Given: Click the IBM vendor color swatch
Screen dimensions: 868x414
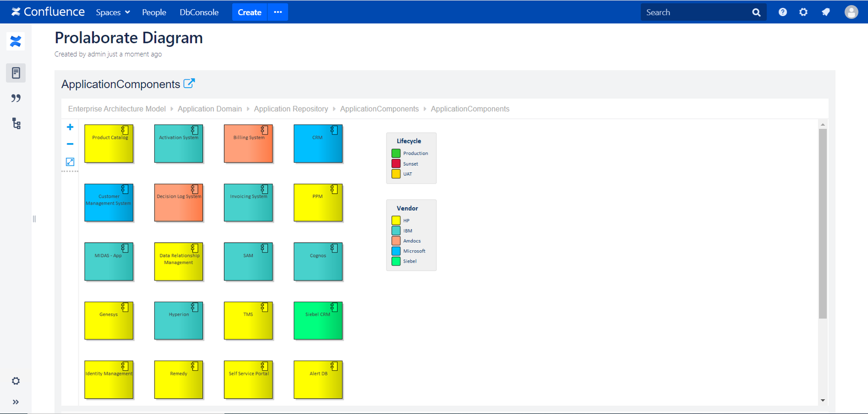Looking at the screenshot, I should (x=396, y=230).
